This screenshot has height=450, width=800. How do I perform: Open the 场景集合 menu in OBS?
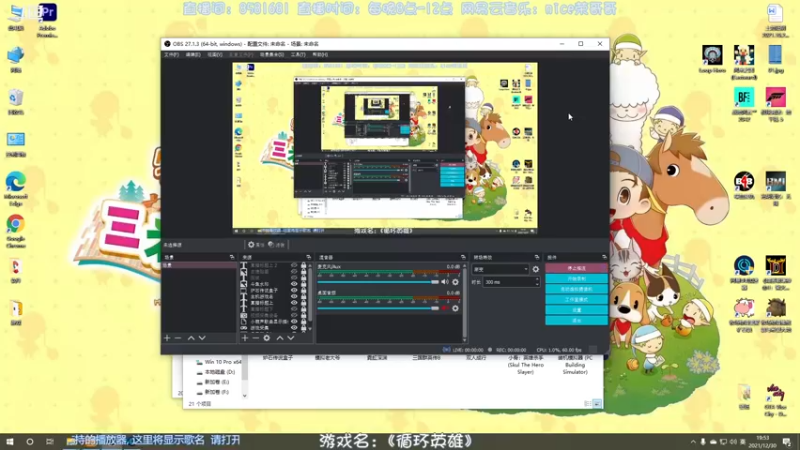pos(272,55)
